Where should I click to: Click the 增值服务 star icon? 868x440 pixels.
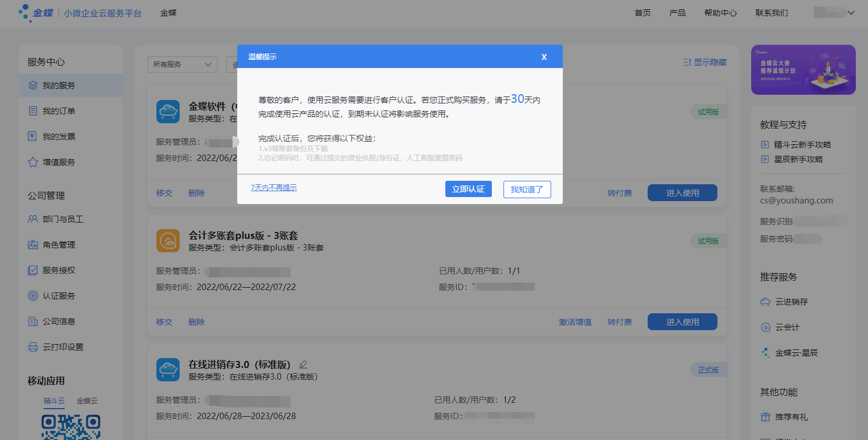click(33, 162)
